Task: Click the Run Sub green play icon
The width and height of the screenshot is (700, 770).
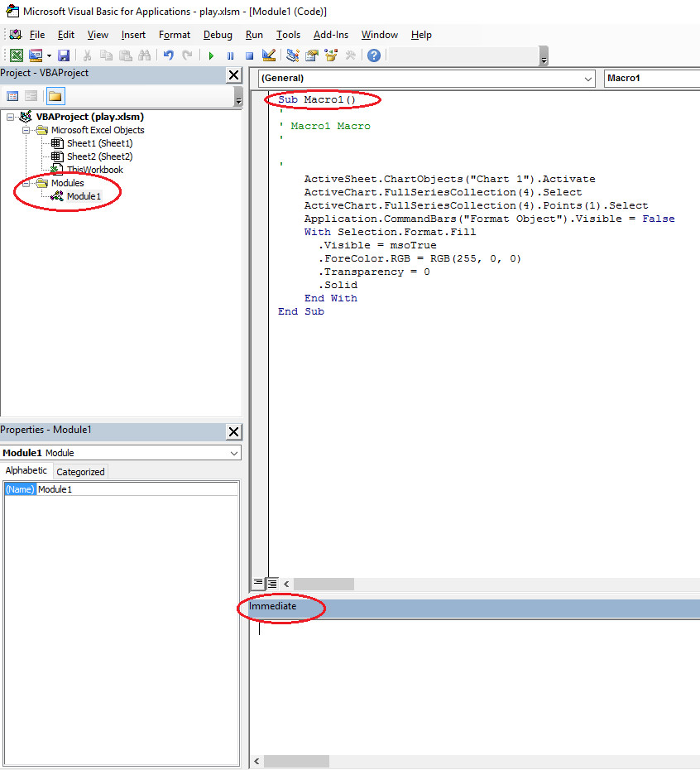Action: pyautogui.click(x=211, y=55)
